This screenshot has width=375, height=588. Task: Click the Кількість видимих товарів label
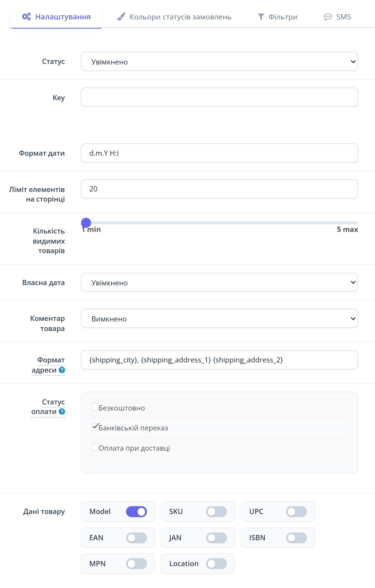coord(49,241)
